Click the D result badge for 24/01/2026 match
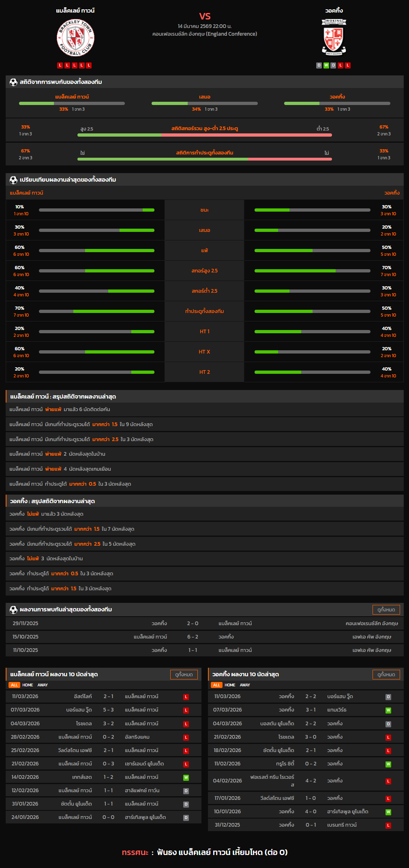The width and height of the screenshot is (409, 868). pos(186,817)
